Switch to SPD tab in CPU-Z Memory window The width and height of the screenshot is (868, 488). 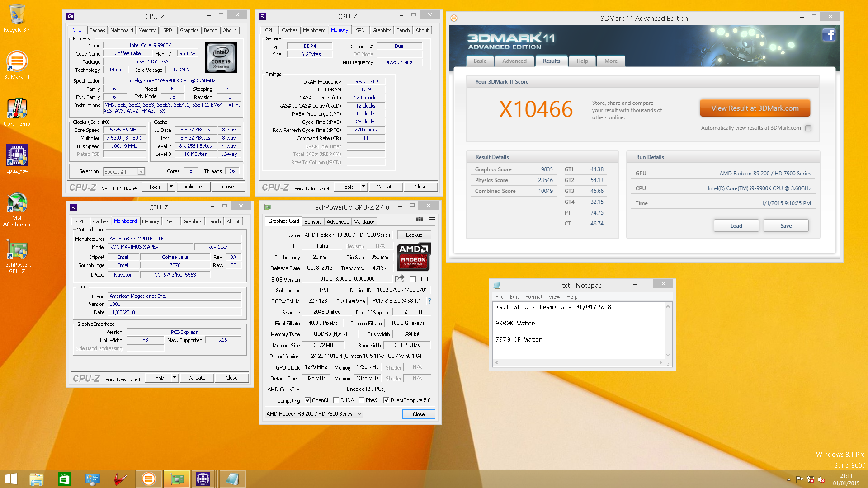tap(360, 30)
